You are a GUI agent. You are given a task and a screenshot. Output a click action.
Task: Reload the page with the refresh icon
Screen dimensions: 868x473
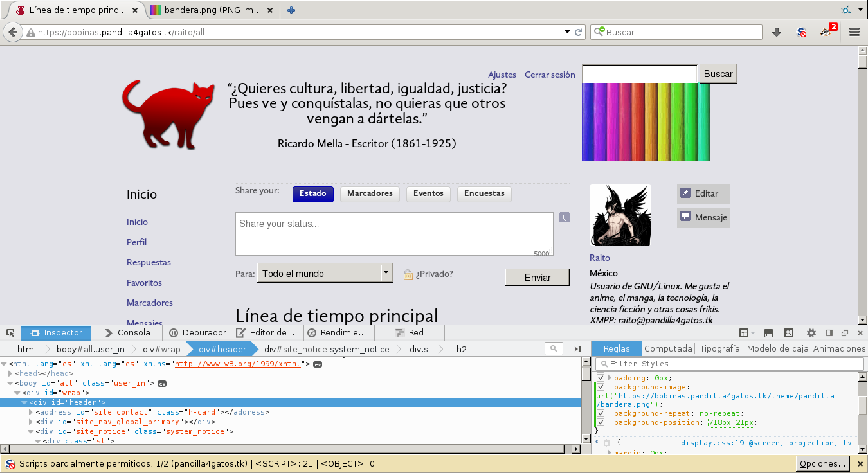click(579, 32)
